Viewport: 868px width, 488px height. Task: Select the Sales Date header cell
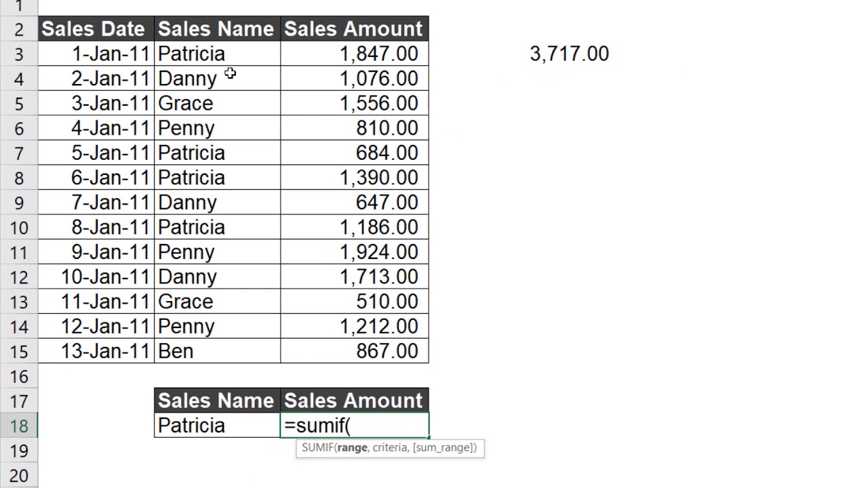click(x=96, y=29)
